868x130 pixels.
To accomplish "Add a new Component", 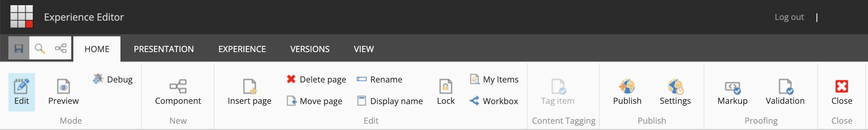I will point(178,92).
